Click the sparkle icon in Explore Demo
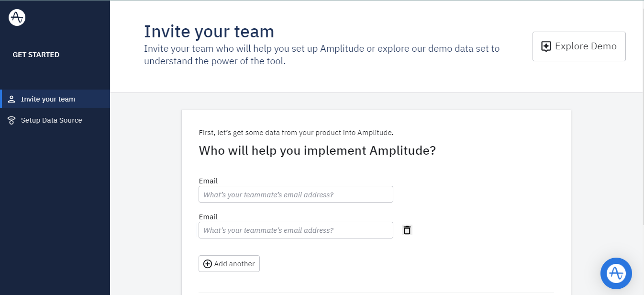Image resolution: width=644 pixels, height=295 pixels. pyautogui.click(x=546, y=46)
